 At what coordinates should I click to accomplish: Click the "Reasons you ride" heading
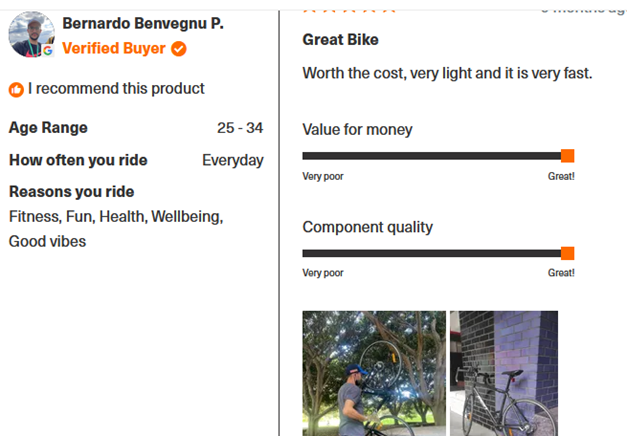tap(71, 192)
